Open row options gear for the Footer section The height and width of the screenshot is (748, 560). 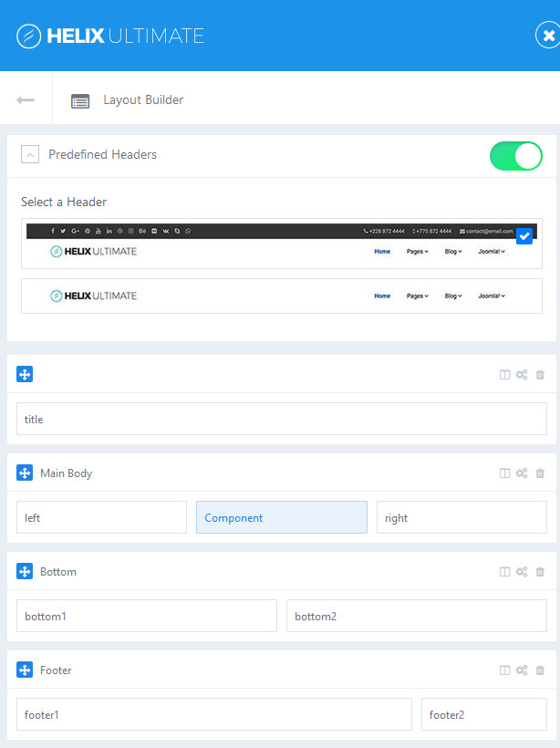(522, 670)
